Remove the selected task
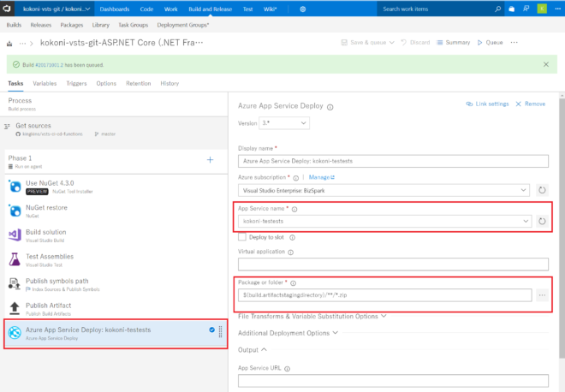 [x=531, y=104]
